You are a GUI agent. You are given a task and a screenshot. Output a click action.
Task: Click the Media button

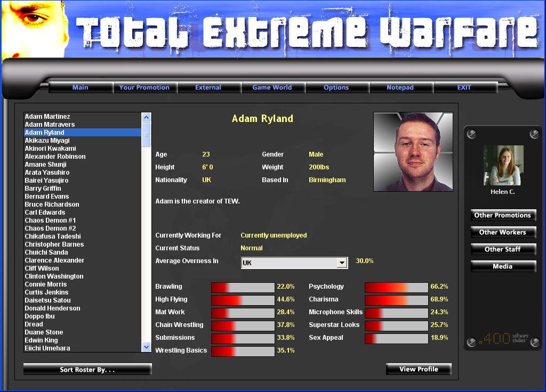(503, 266)
